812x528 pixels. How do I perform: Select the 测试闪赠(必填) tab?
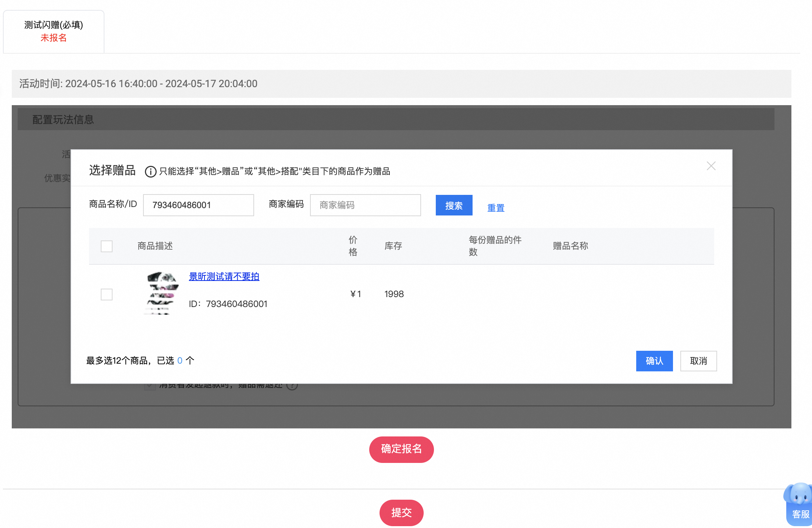point(54,32)
